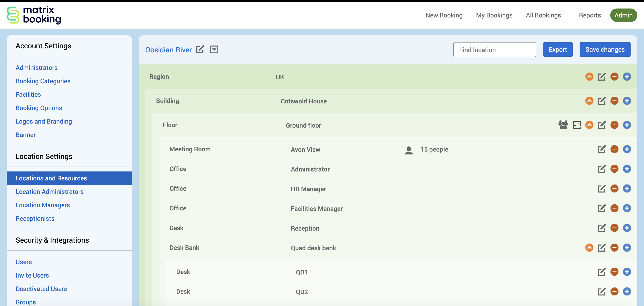The height and width of the screenshot is (306, 644).
Task: Collapse the Ground floor section
Action: point(589,125)
